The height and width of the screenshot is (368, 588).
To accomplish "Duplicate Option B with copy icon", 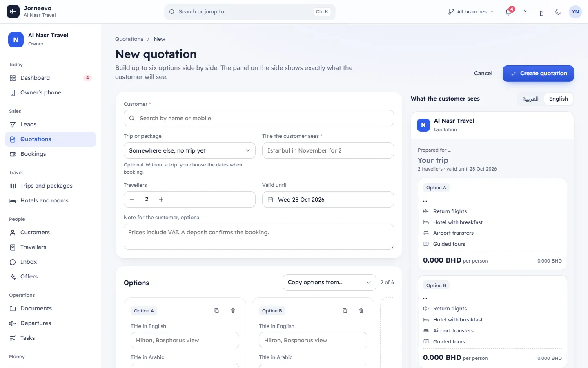I will (x=345, y=311).
